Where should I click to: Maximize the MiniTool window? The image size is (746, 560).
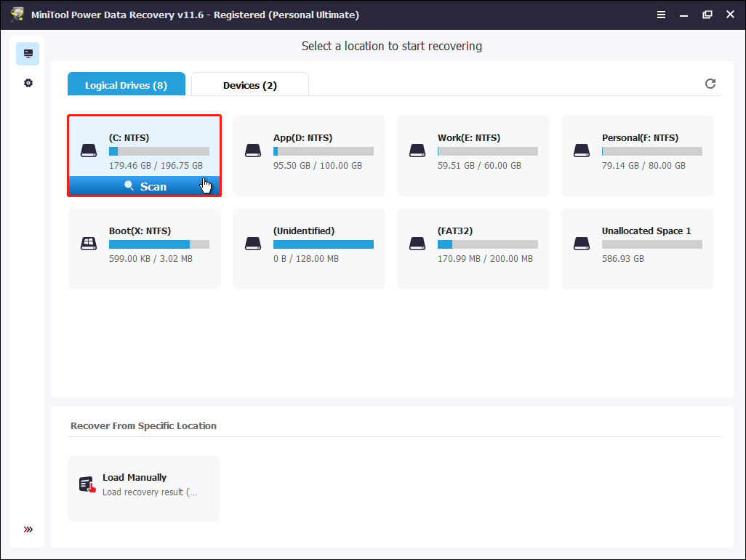click(707, 15)
